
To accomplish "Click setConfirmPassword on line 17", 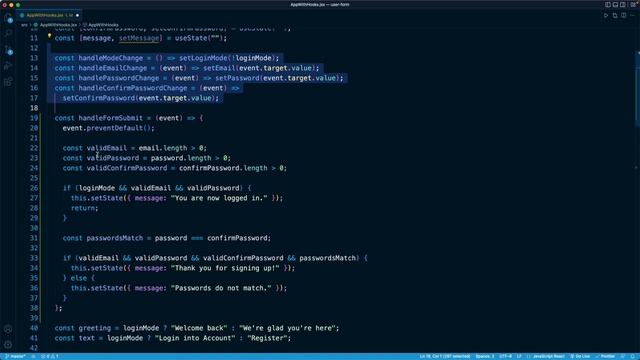I will pos(98,98).
